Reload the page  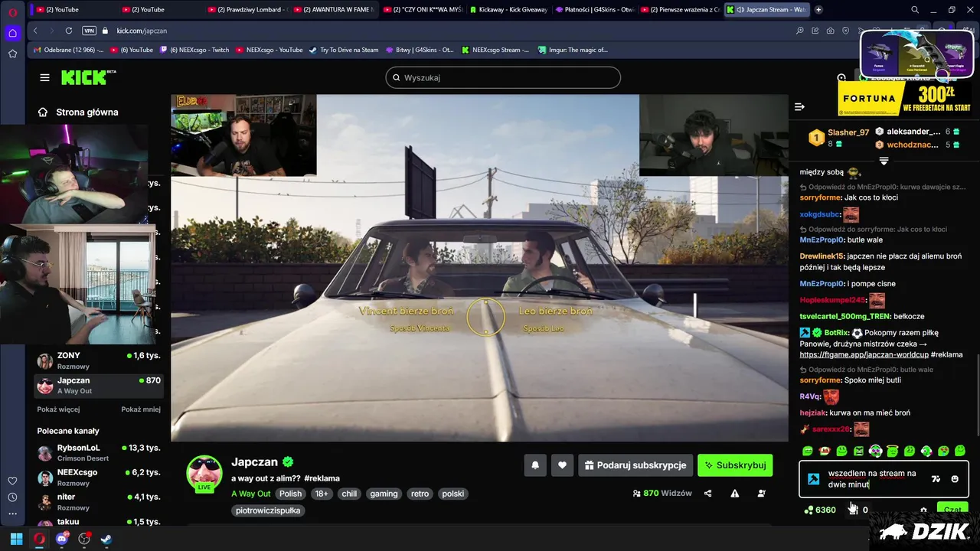click(x=69, y=31)
